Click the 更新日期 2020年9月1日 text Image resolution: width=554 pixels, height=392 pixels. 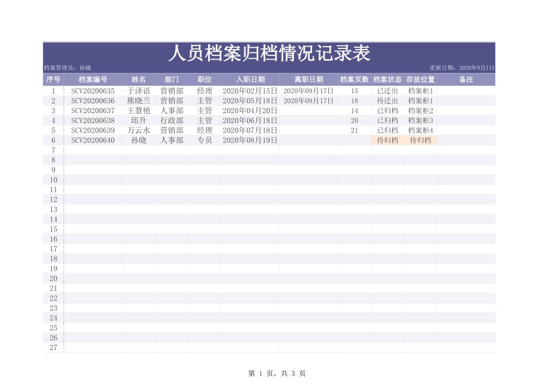pos(464,67)
